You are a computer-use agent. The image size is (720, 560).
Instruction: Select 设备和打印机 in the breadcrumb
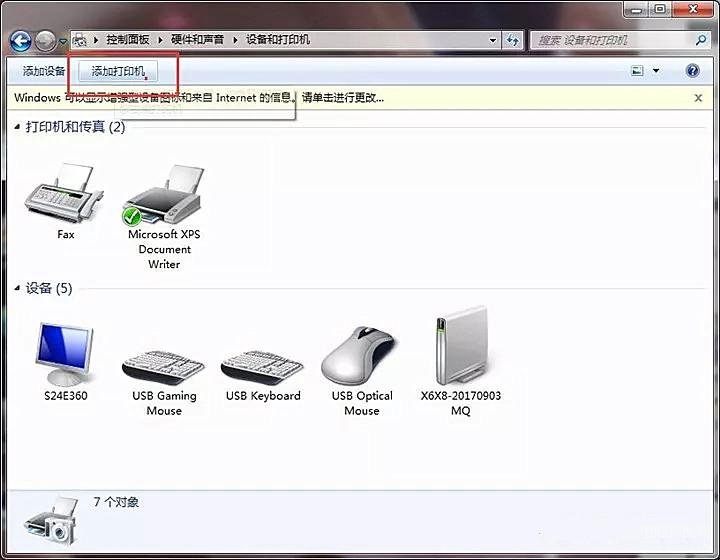coord(277,40)
